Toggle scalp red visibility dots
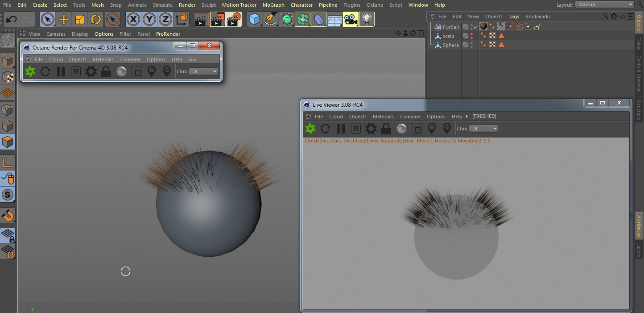Viewport: 644px width, 313px height. [472, 36]
